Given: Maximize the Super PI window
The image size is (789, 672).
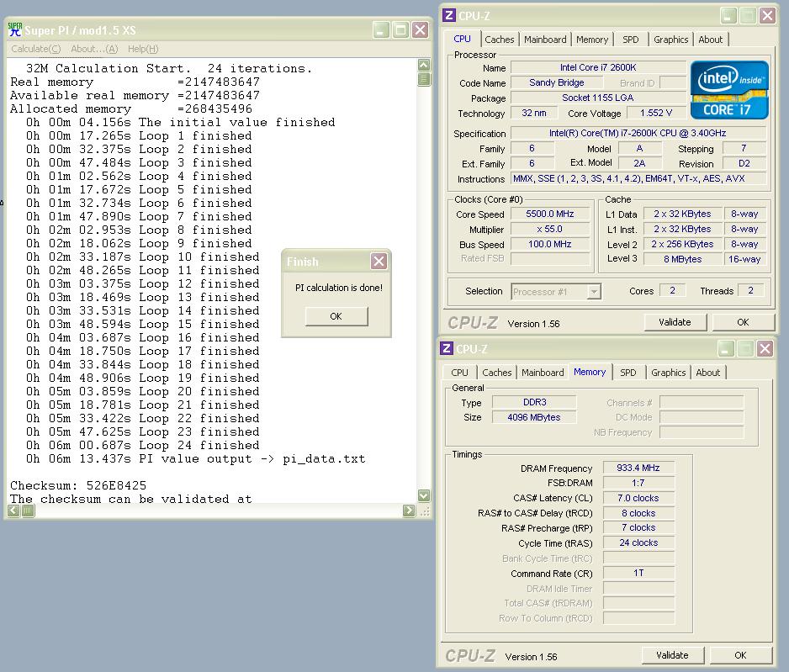Looking at the screenshot, I should (400, 30).
